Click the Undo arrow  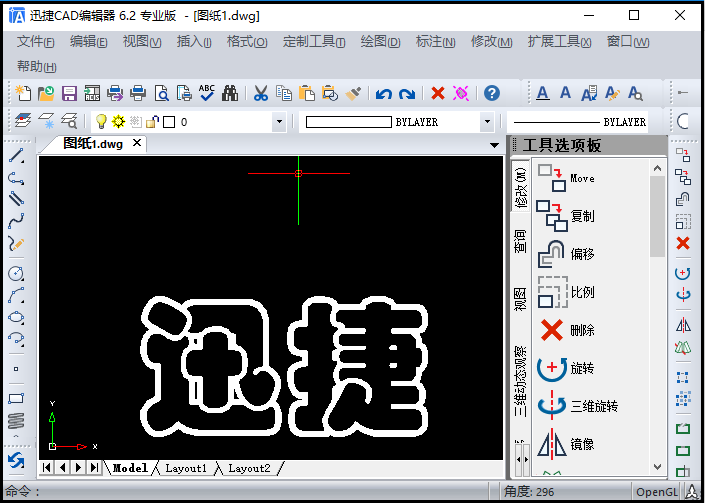pyautogui.click(x=384, y=94)
